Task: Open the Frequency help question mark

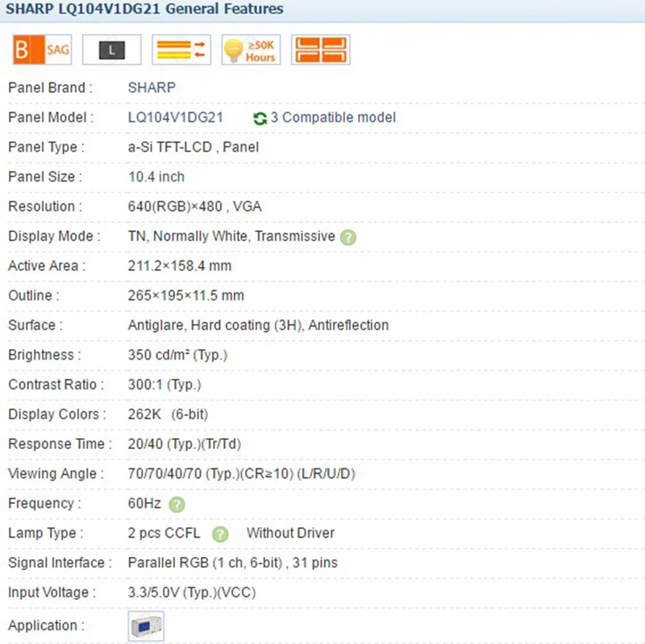Action: tap(177, 504)
